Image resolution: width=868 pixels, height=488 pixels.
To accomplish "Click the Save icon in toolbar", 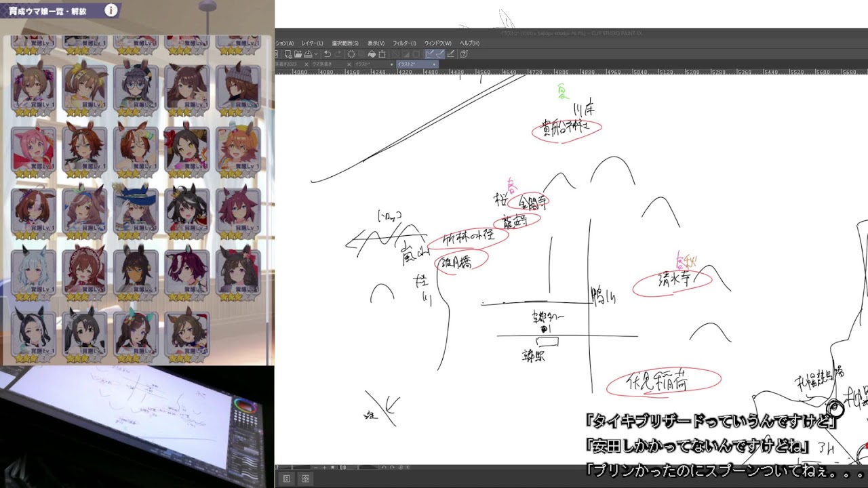I will 307,54.
